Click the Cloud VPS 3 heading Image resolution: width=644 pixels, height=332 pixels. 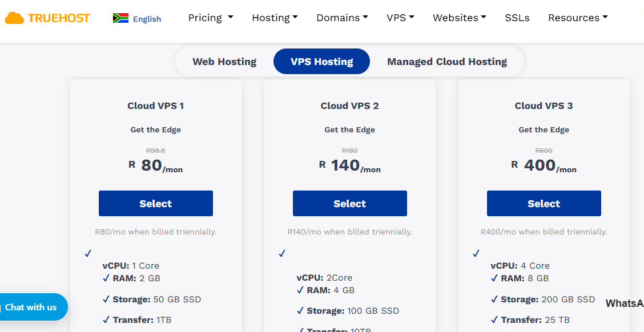click(x=544, y=106)
